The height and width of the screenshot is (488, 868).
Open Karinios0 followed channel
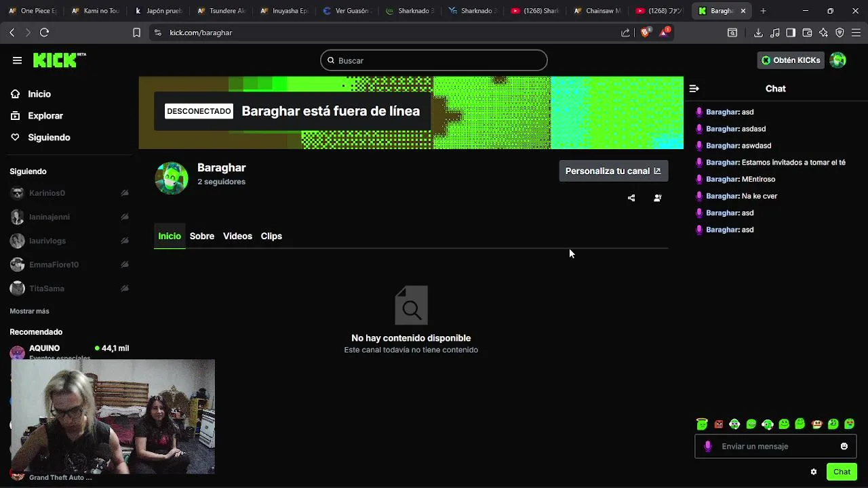(x=69, y=193)
